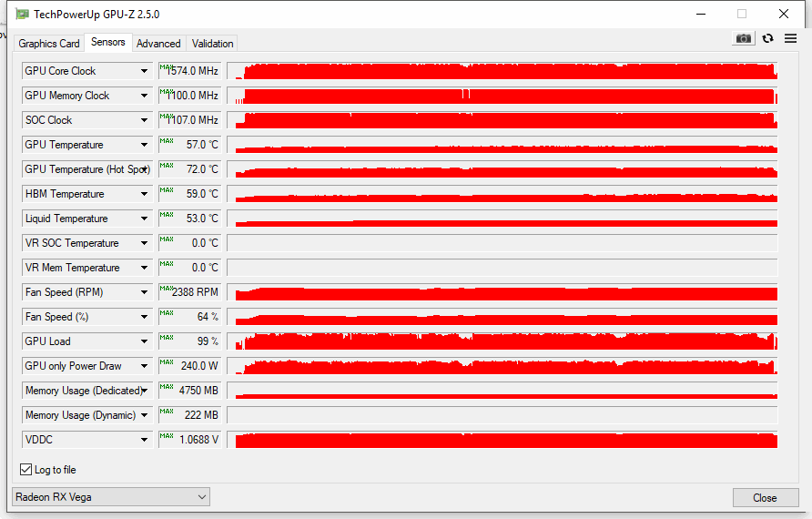Screen dimensions: 812x519
Task: Expand the Liquid Temperature dropdown
Action: (144, 219)
